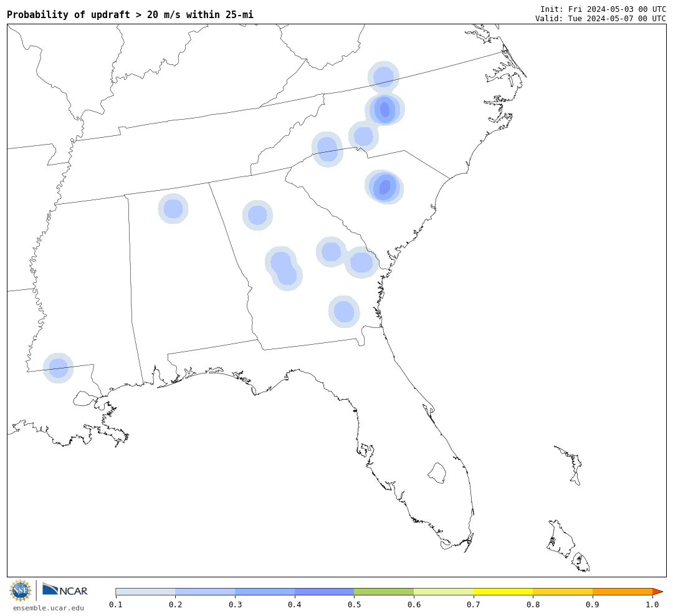Click the probability blob in northern Alabama

click(173, 209)
